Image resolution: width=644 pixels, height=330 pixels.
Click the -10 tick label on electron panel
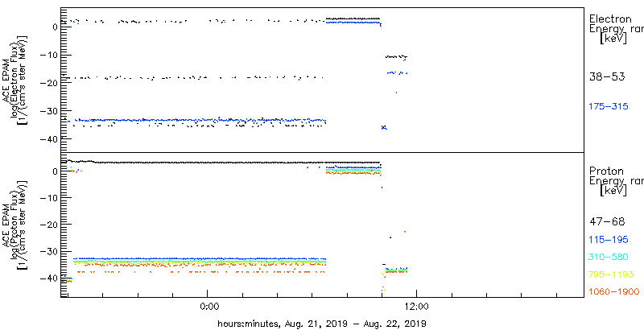click(x=49, y=55)
